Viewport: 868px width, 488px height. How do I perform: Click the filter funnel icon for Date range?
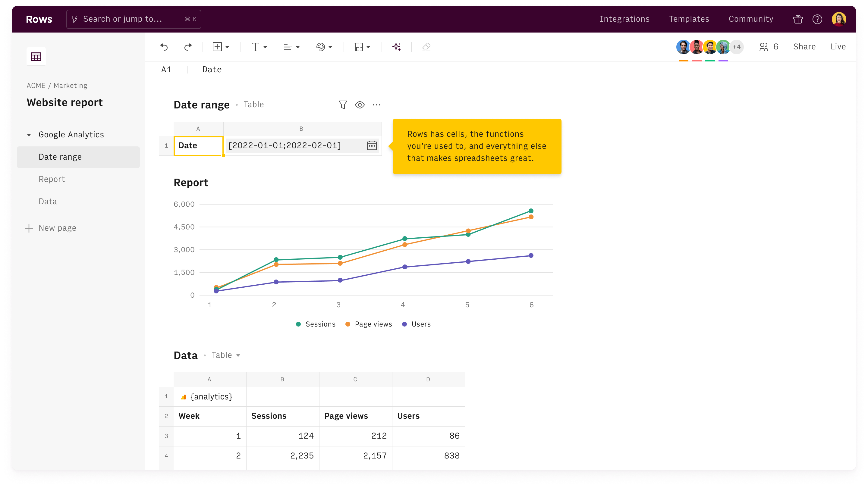(343, 105)
